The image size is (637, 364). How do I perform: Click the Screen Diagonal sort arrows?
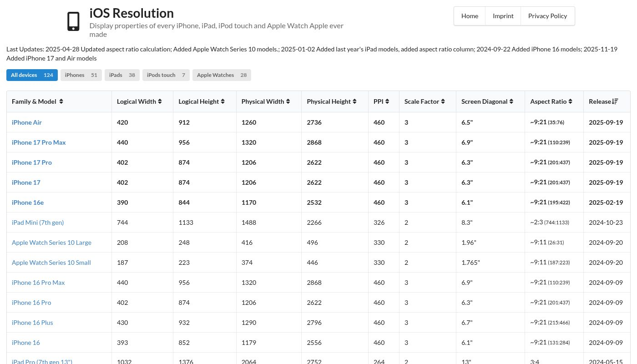[x=511, y=101]
